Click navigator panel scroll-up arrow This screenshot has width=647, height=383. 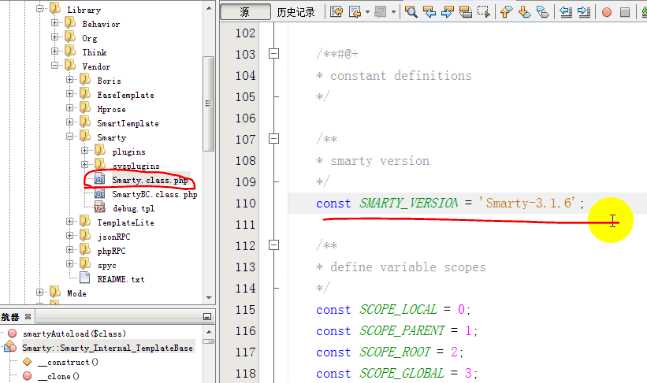(208, 331)
